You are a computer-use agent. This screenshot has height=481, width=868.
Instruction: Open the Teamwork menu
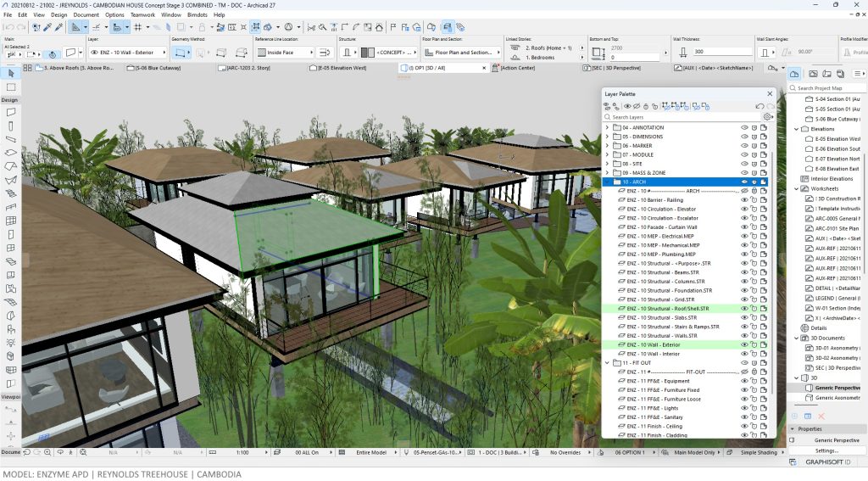coord(142,14)
